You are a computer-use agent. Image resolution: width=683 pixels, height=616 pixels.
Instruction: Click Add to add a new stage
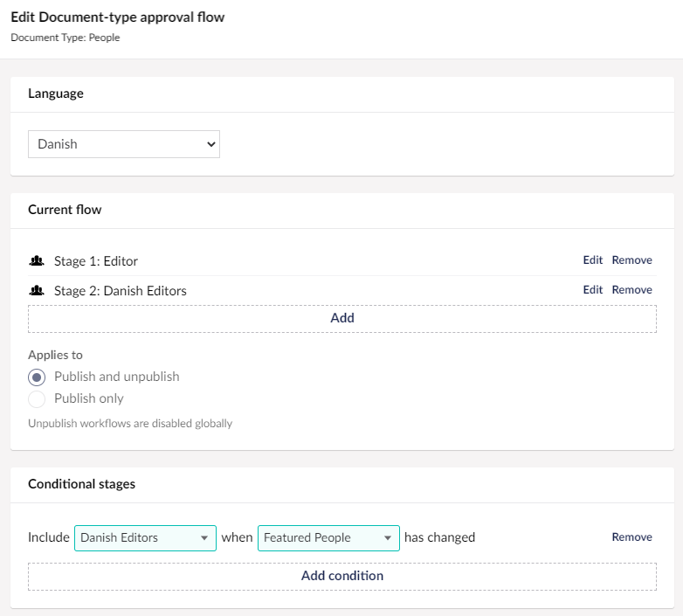[341, 318]
